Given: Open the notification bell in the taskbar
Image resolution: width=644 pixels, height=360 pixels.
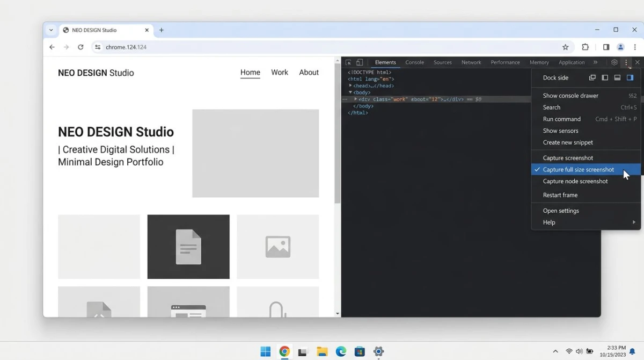Looking at the screenshot, I should coord(632,351).
